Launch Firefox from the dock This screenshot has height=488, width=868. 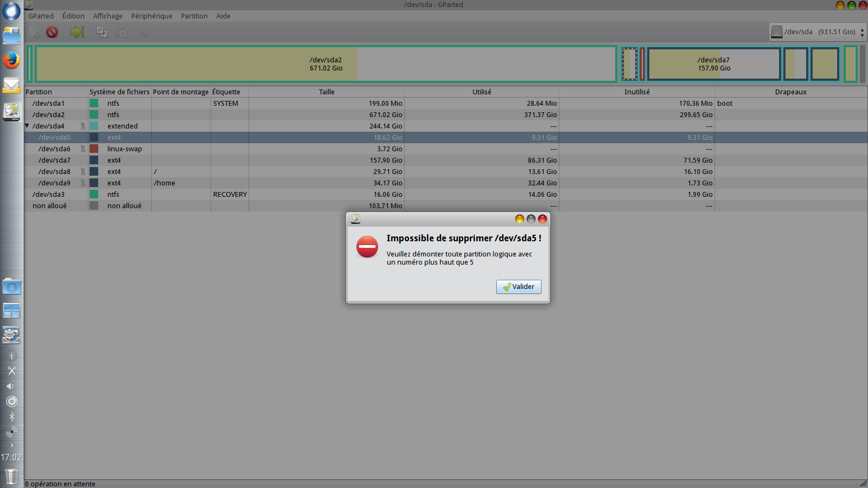pyautogui.click(x=11, y=60)
